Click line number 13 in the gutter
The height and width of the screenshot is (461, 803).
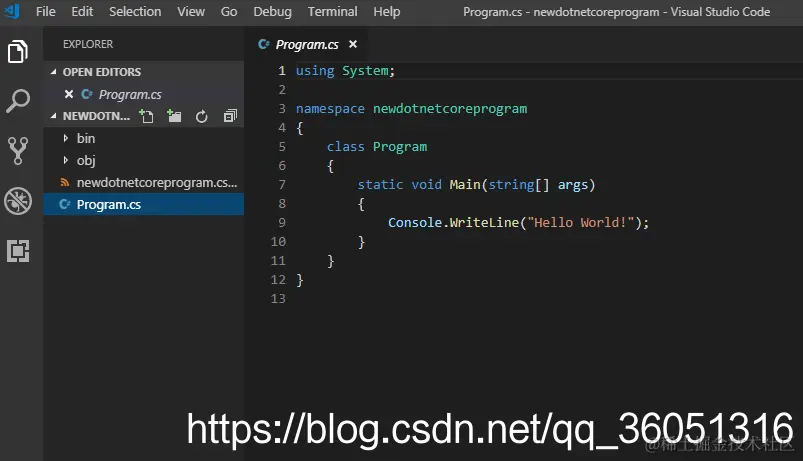coord(278,299)
